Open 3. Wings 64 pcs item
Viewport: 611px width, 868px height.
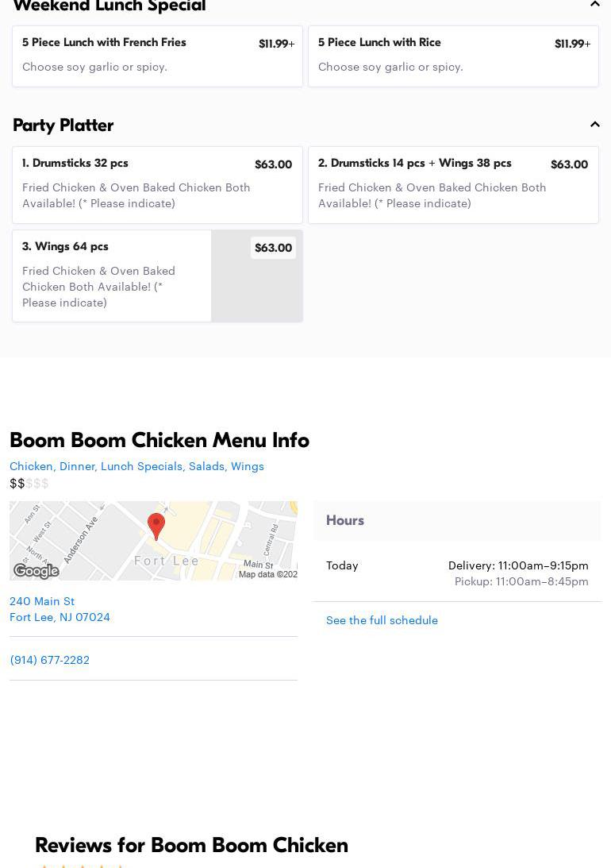click(111, 276)
